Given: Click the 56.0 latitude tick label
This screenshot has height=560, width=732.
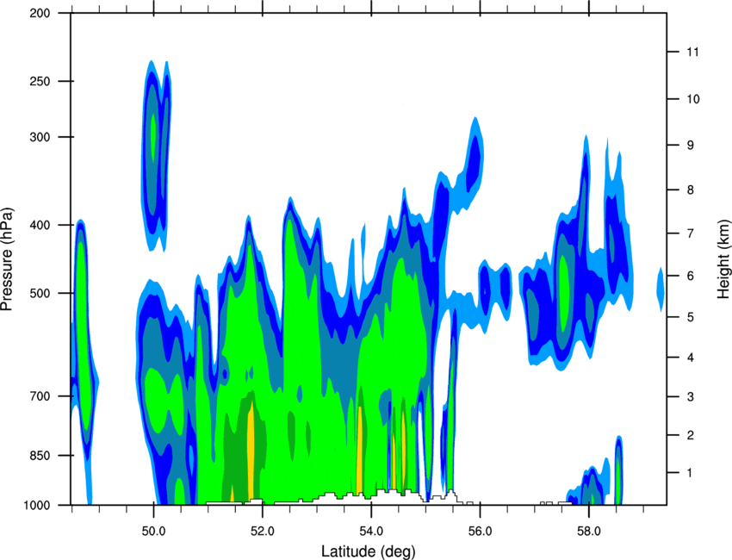Looking at the screenshot, I should tap(480, 532).
